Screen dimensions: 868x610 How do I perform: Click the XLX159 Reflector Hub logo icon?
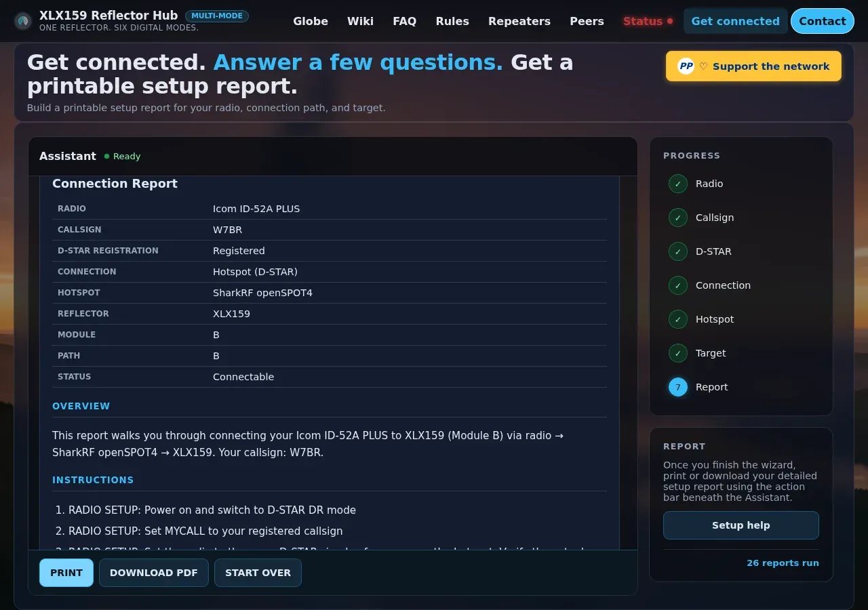click(23, 21)
